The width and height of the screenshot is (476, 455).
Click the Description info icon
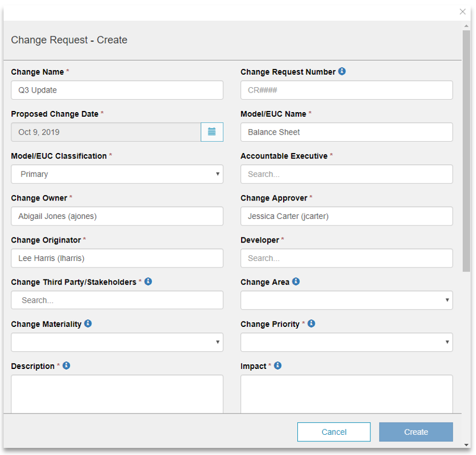(65, 366)
